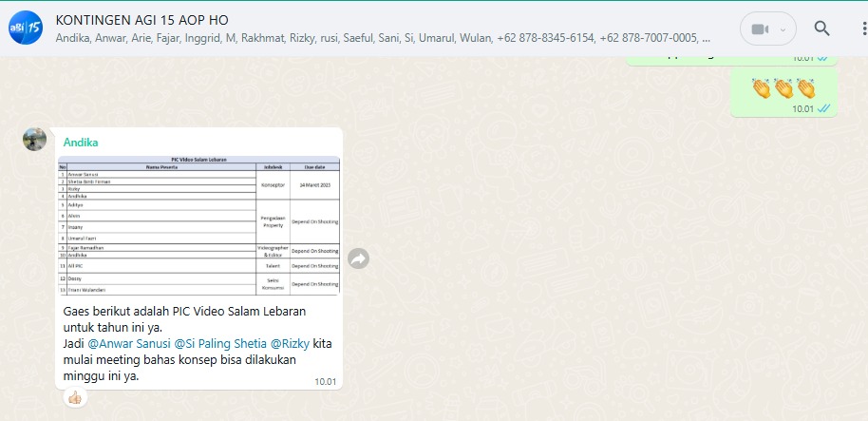Forward the image using the arrow icon
This screenshot has height=421, width=868.
tap(358, 258)
